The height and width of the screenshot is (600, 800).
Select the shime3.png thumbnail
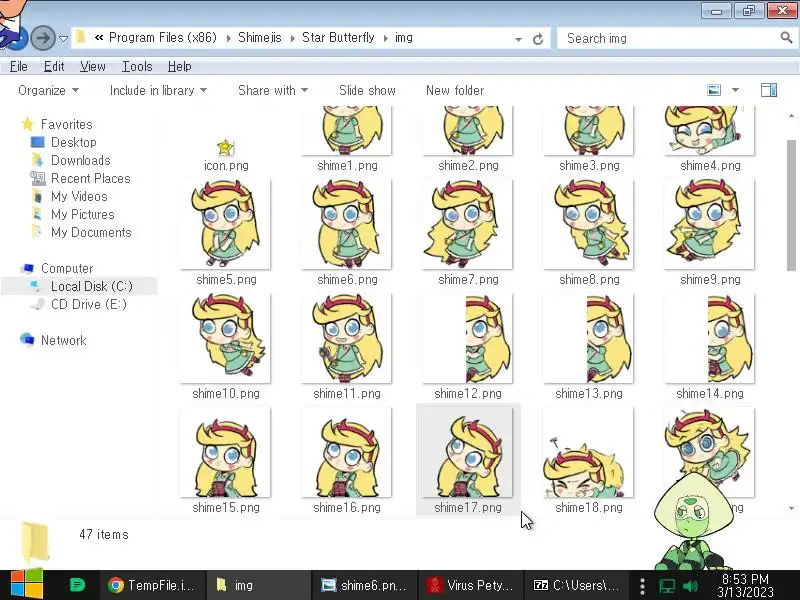(589, 131)
